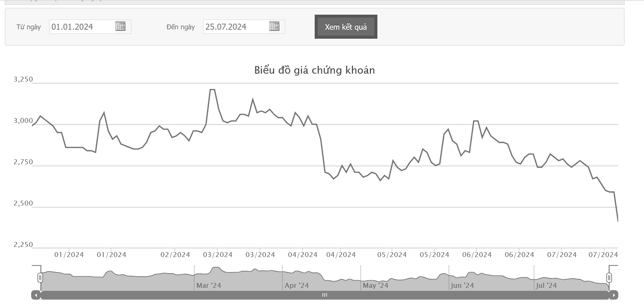Viewport: 644px width, 304px height.
Task: Click the 02/2024 x-axis label
Action: coord(175,255)
